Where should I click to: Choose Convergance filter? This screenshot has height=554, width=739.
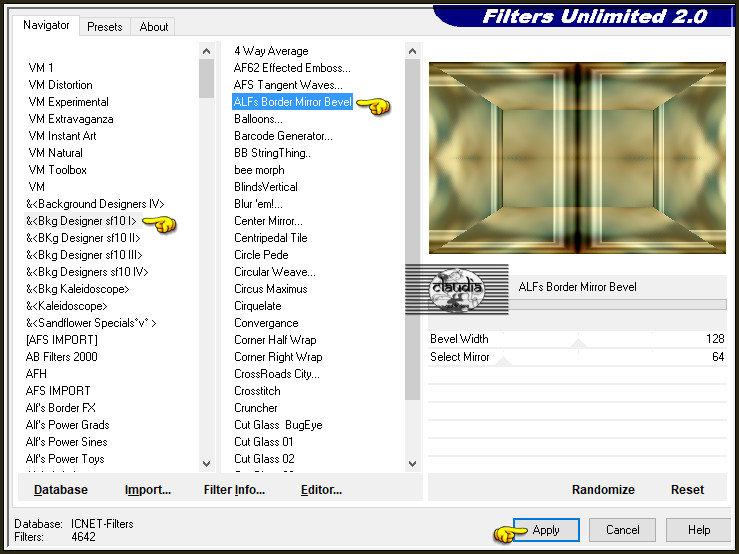coord(266,322)
